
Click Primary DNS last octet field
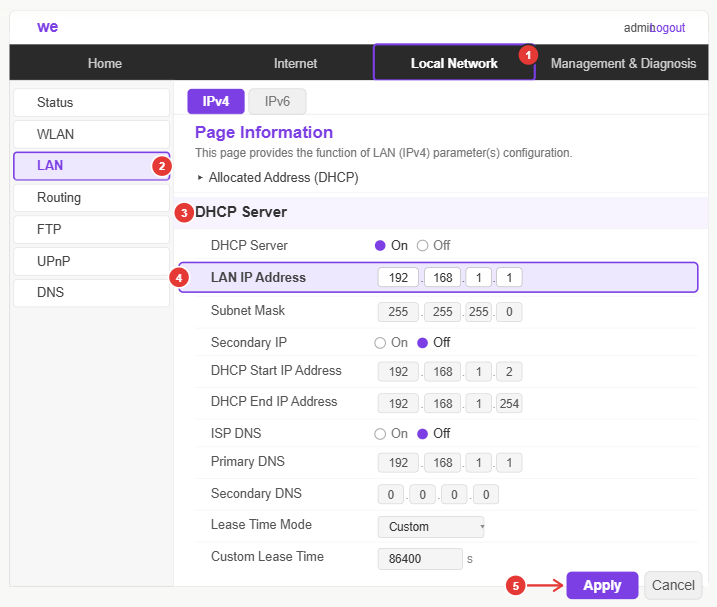tap(509, 463)
